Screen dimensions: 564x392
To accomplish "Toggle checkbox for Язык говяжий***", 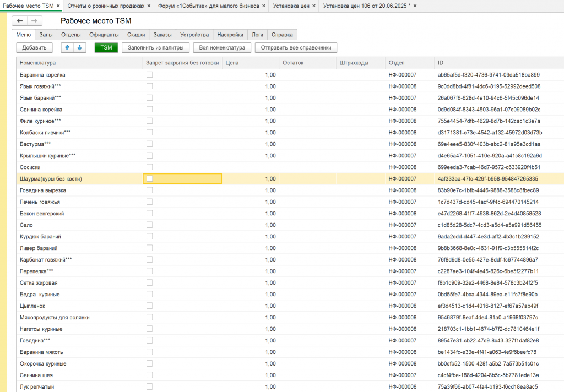I will tap(150, 86).
